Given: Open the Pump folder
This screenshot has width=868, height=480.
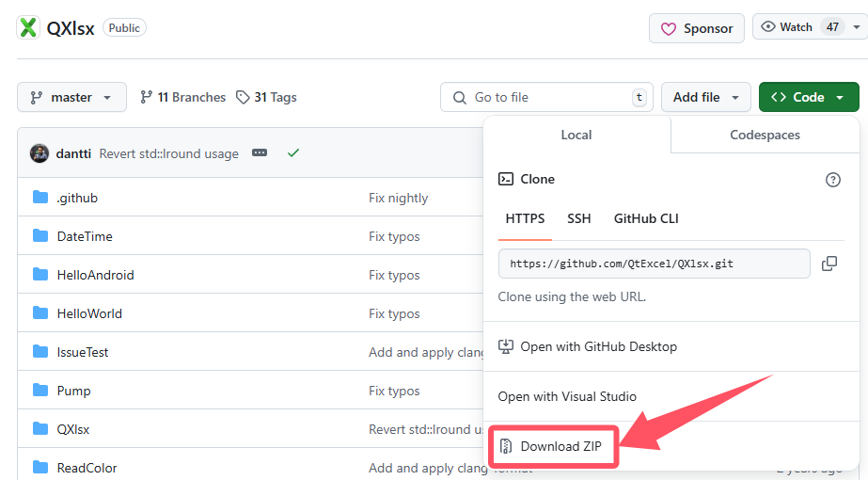Looking at the screenshot, I should click(x=73, y=391).
